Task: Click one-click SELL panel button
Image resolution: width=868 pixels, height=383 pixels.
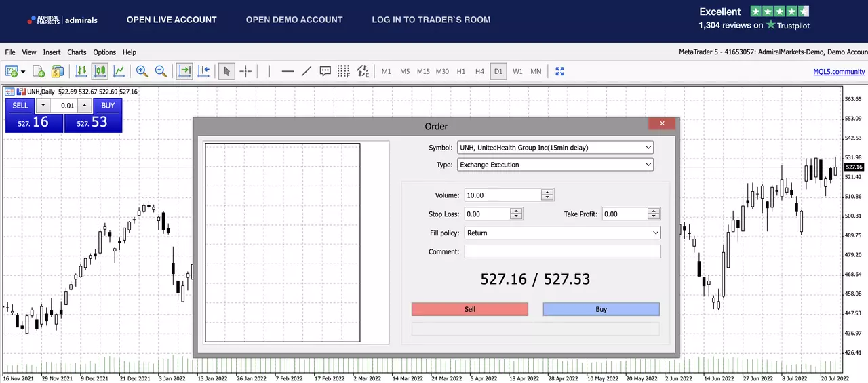Action: (x=34, y=115)
